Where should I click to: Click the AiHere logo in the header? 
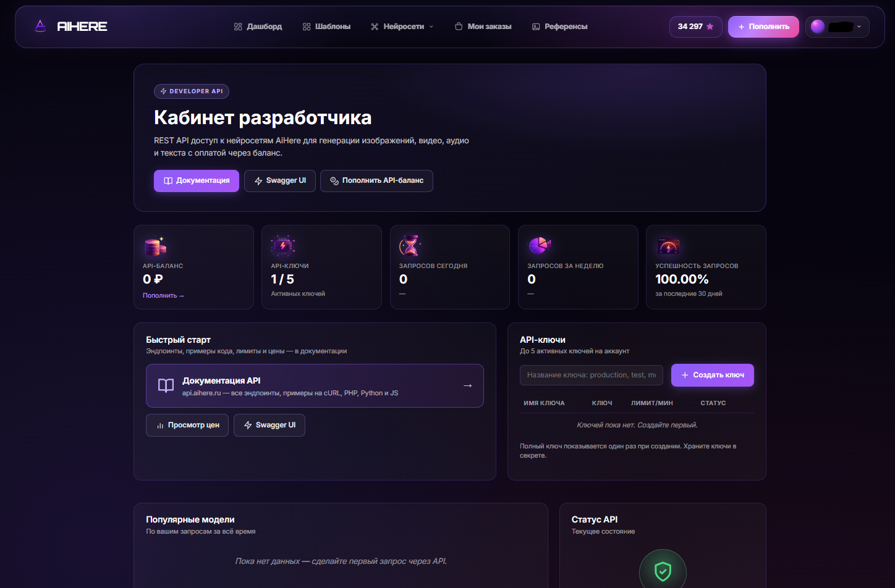tap(70, 26)
